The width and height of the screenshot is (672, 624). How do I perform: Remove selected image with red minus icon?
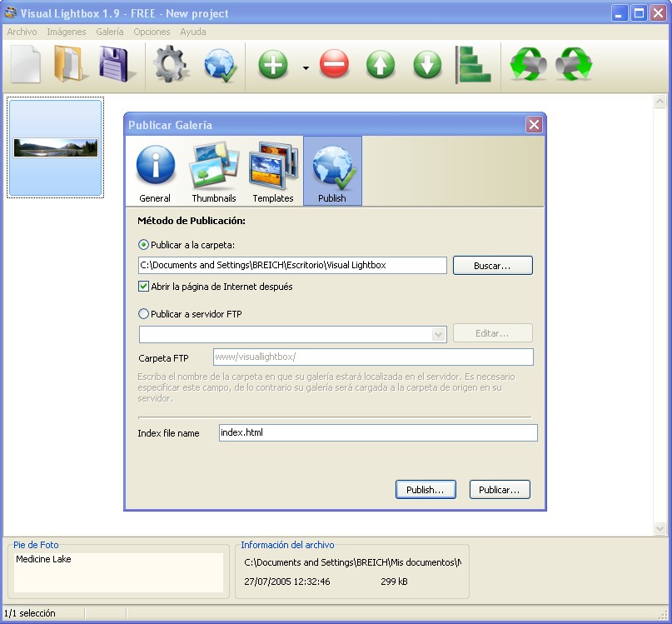[x=334, y=64]
